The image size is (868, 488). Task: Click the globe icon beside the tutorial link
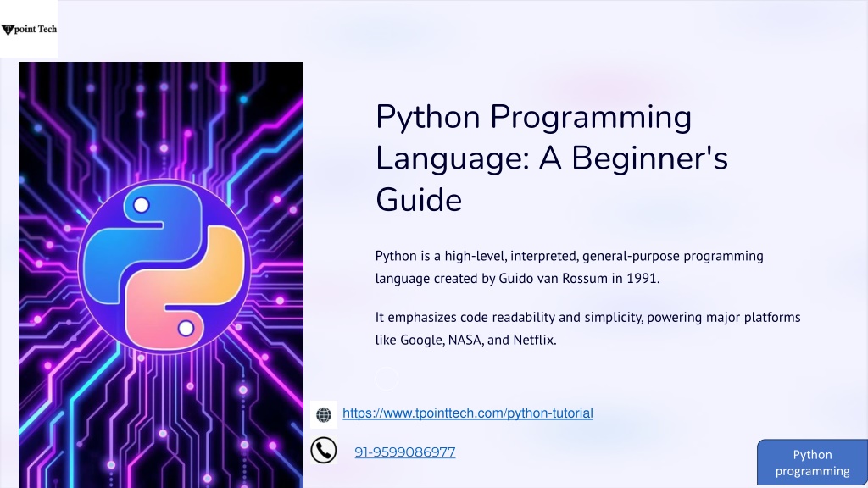pyautogui.click(x=325, y=414)
